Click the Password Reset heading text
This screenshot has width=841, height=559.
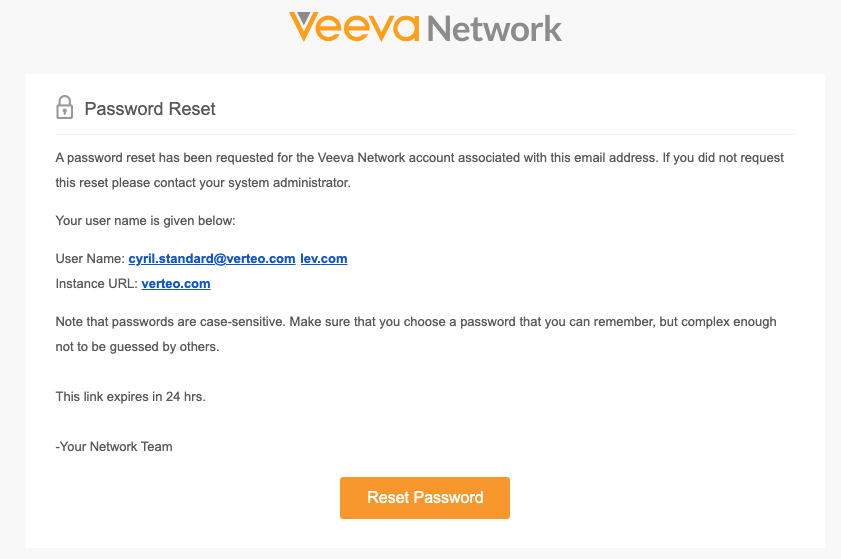pos(150,109)
